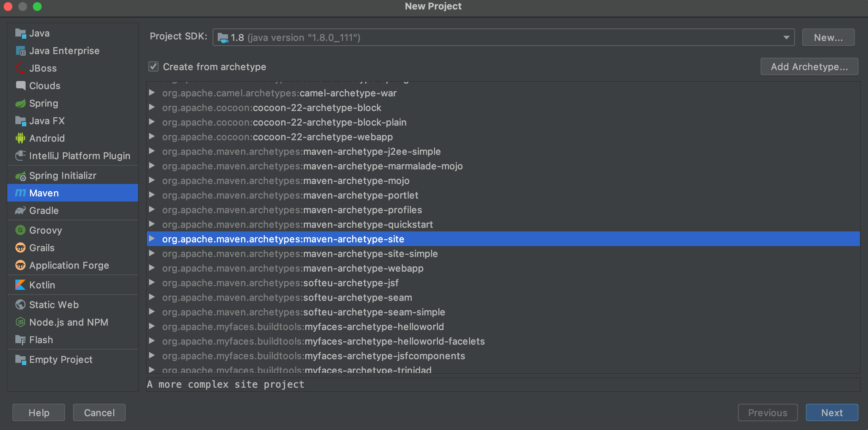This screenshot has width=868, height=430.
Task: Click the Previous button
Action: tap(768, 413)
